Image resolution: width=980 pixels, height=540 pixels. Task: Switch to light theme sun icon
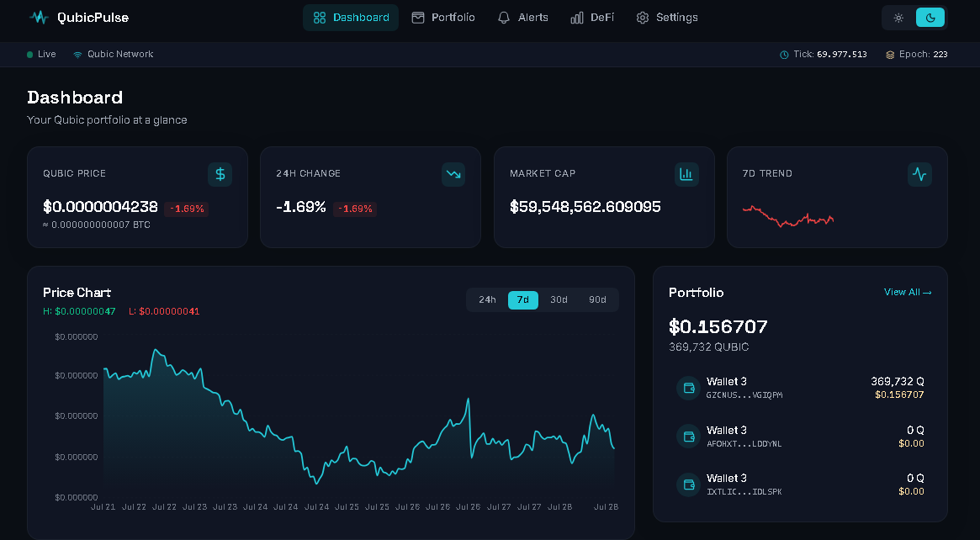coord(898,18)
